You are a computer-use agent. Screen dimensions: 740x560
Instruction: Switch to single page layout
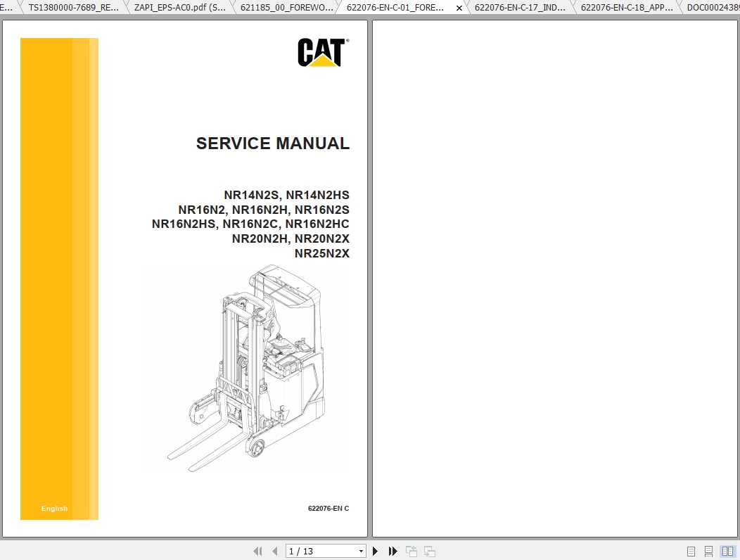pos(690,551)
